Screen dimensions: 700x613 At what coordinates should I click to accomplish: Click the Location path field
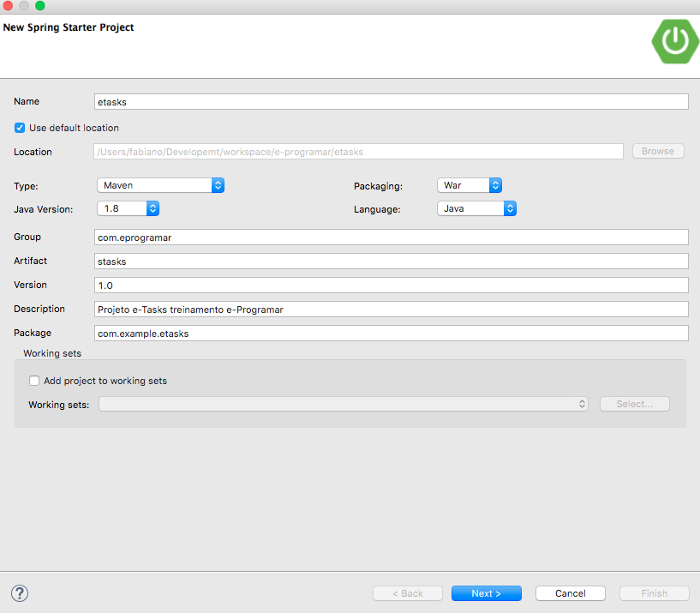(358, 152)
